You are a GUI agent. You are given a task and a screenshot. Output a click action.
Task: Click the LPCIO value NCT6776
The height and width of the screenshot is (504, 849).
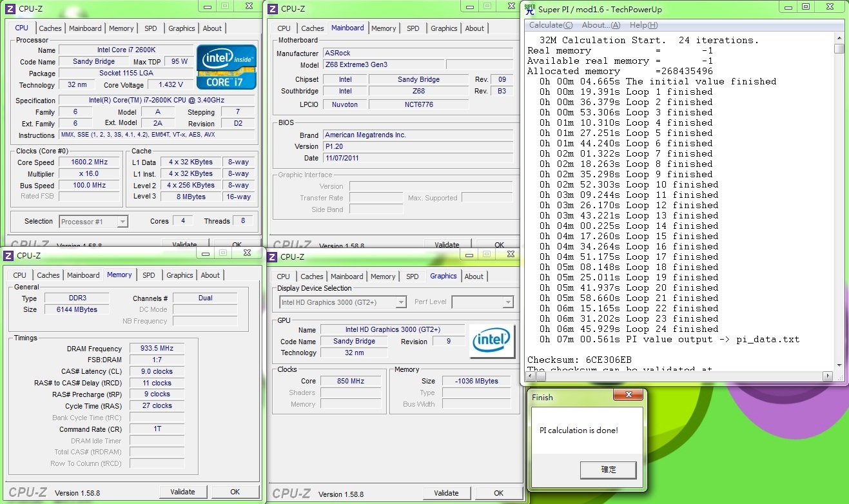pyautogui.click(x=418, y=104)
